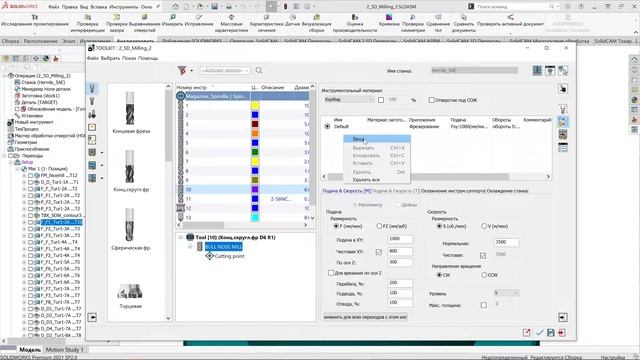This screenshot has width=640, height=360.
Task: Click the green checkmark confirm icon
Action: click(x=539, y=333)
